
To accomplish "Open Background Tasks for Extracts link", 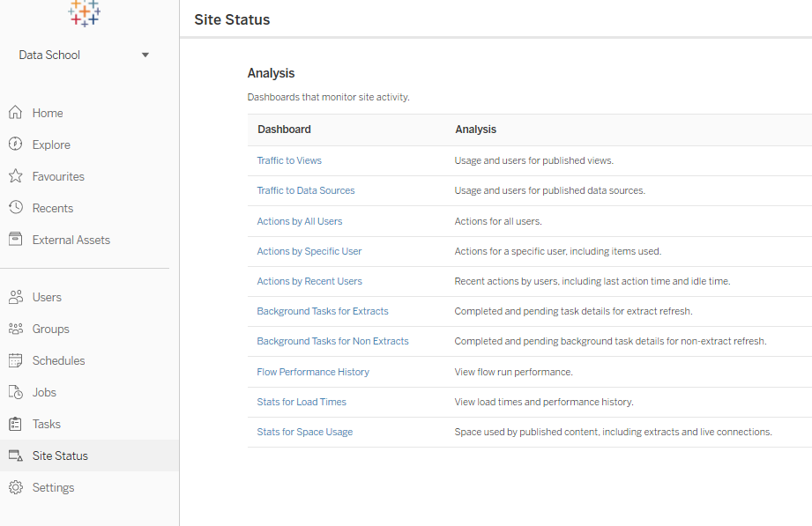I will coord(323,311).
